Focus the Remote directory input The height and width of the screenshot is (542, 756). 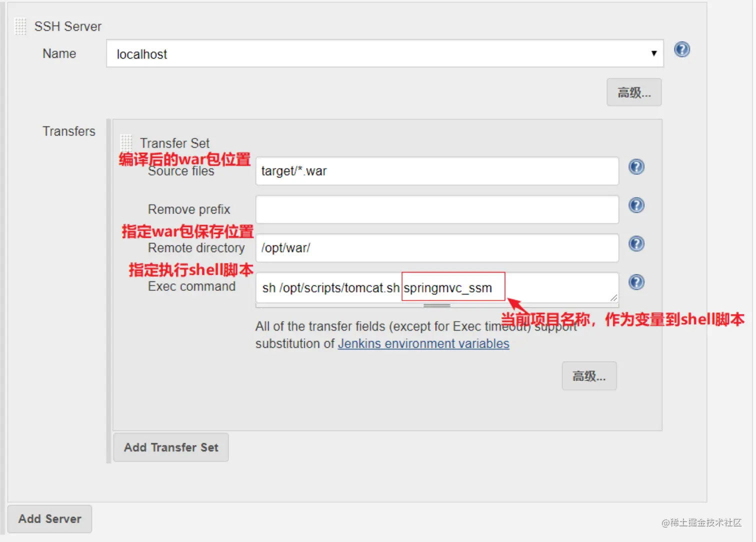coord(437,248)
